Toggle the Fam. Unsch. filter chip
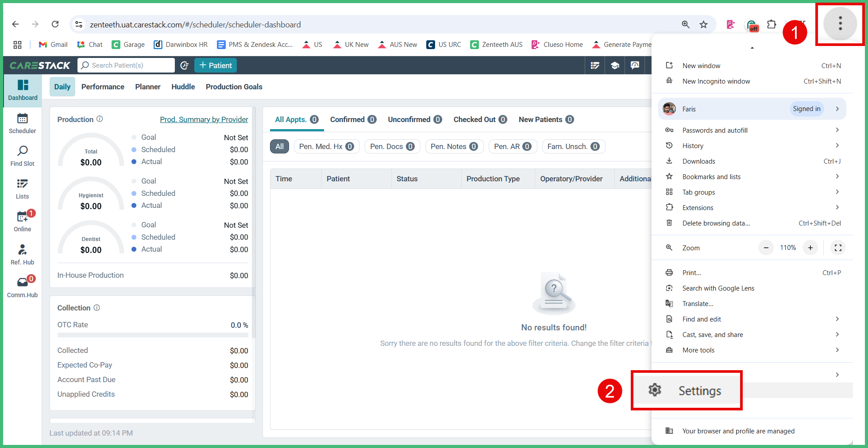 click(573, 146)
